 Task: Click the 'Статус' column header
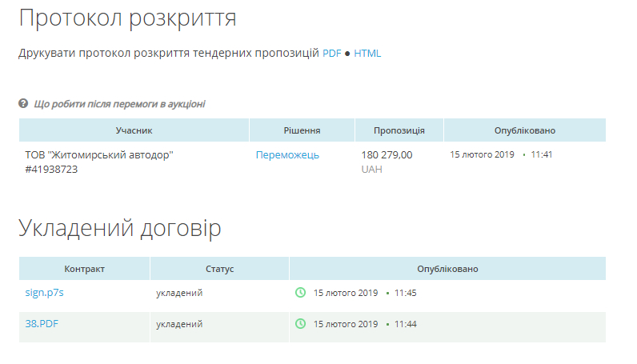click(219, 269)
